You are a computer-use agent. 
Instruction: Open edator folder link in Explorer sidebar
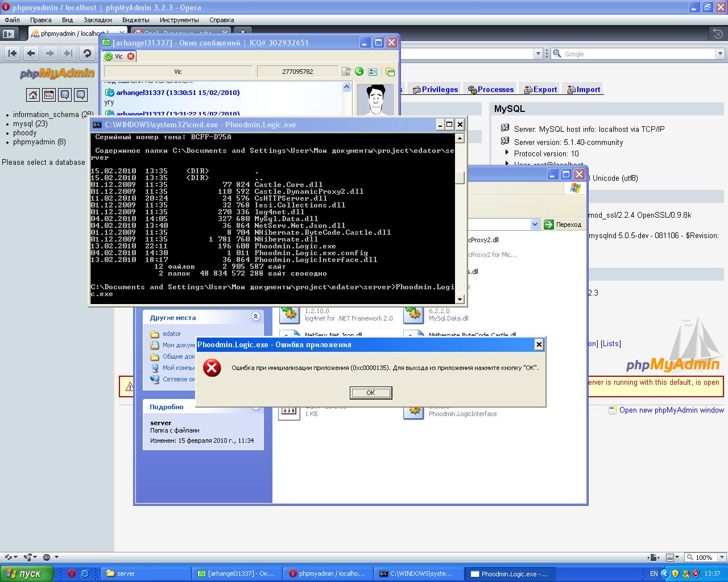coord(172,334)
